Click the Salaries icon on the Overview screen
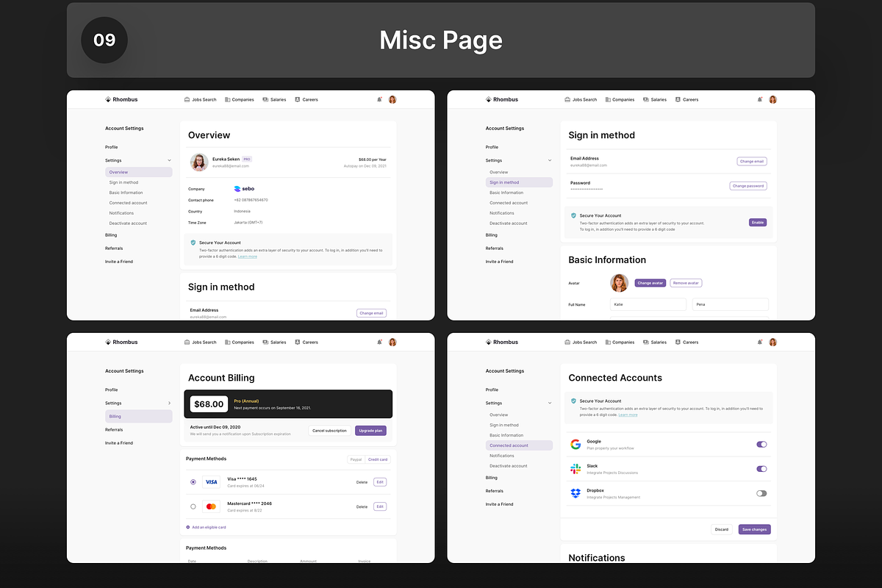 (x=265, y=99)
